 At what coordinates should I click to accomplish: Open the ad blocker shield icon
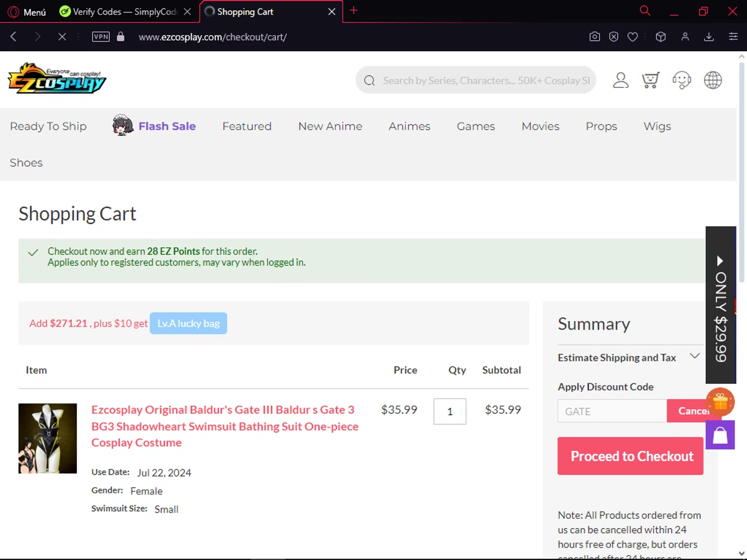[614, 36]
